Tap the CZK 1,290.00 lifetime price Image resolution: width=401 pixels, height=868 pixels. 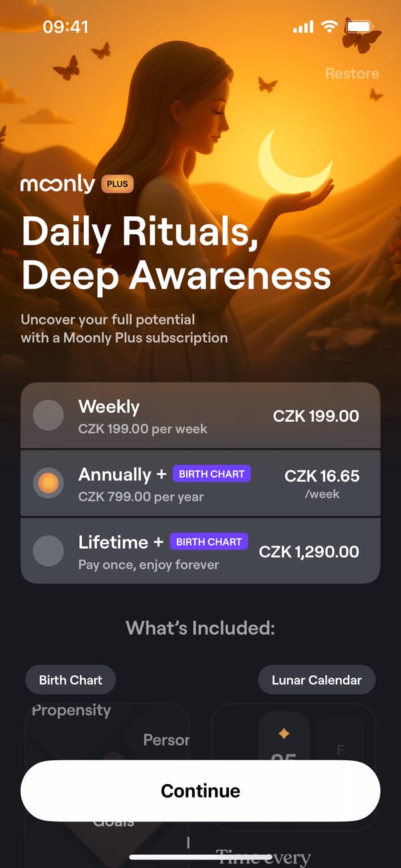point(309,552)
